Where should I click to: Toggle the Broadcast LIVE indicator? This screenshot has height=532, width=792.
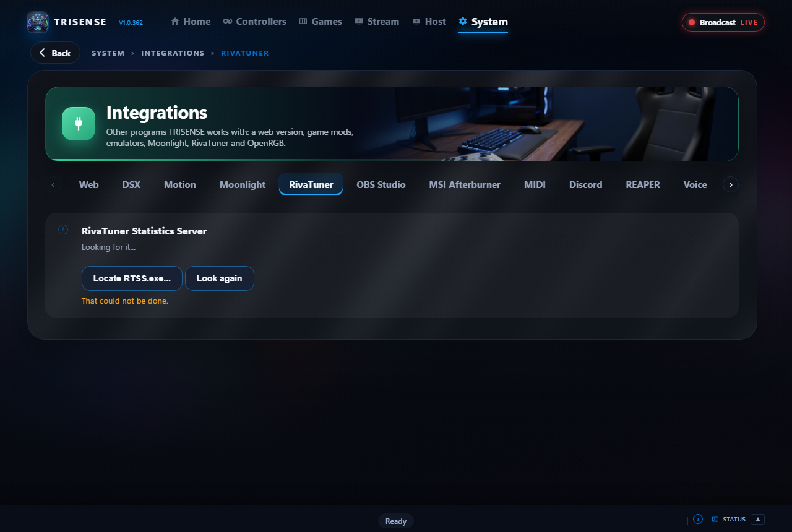[723, 22]
